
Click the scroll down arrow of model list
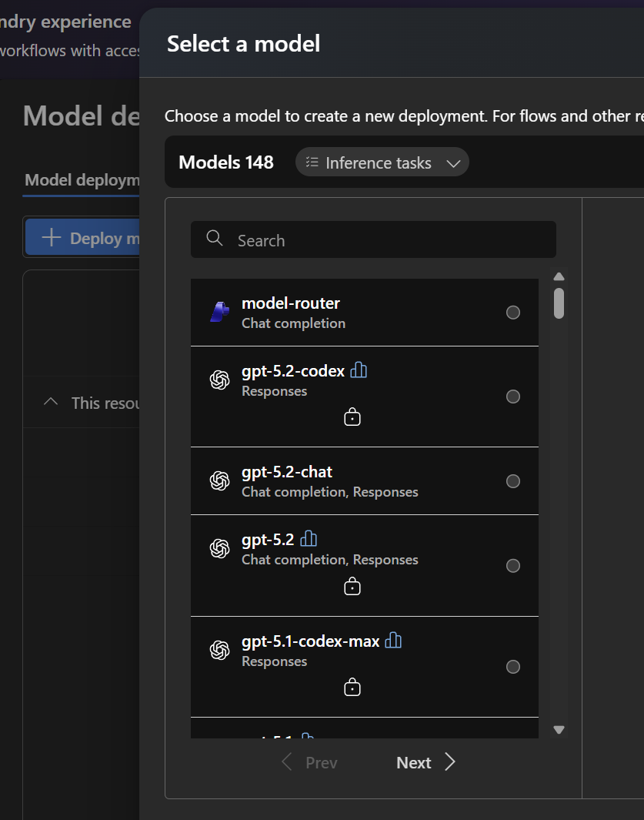click(x=559, y=729)
